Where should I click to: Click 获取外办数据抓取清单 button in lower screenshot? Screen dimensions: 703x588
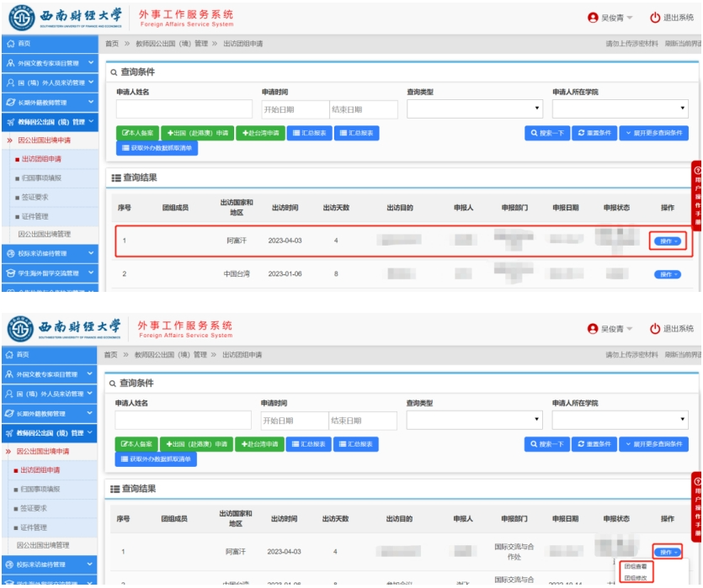157,459
